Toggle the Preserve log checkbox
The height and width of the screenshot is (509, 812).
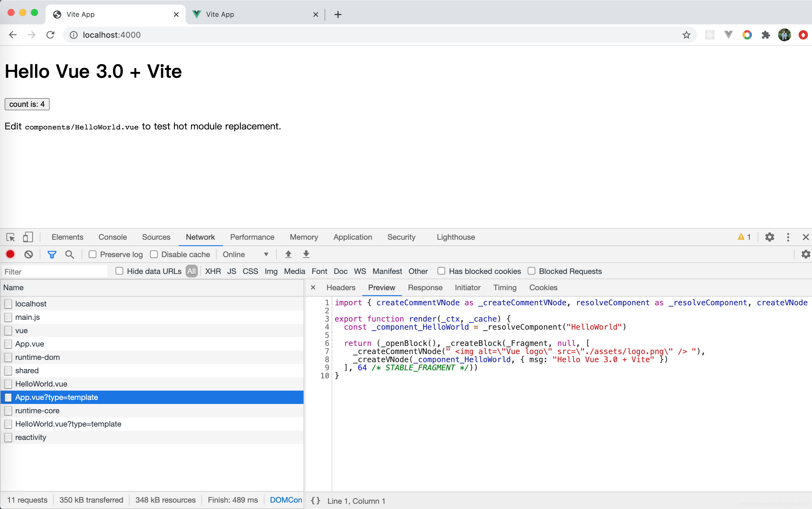pyautogui.click(x=92, y=255)
